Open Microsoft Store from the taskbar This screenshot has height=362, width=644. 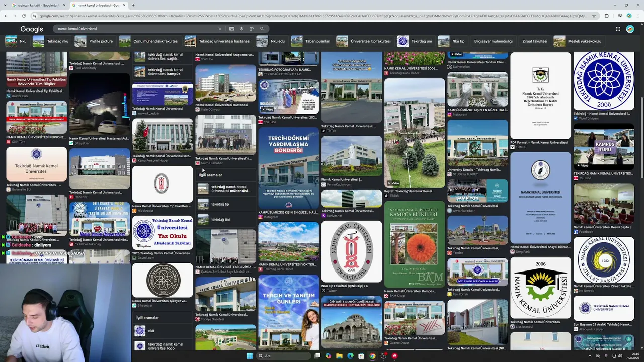tap(361, 356)
